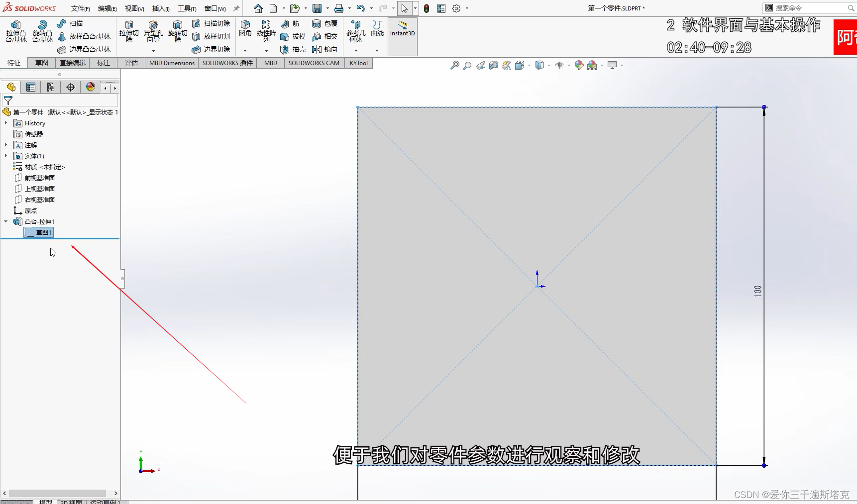
Task: Click the 相交 intersect tool
Action: pos(325,36)
